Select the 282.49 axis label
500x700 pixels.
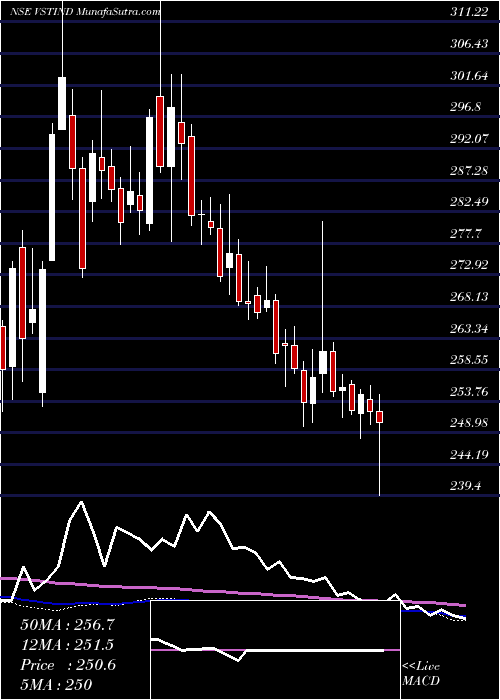[x=469, y=203]
